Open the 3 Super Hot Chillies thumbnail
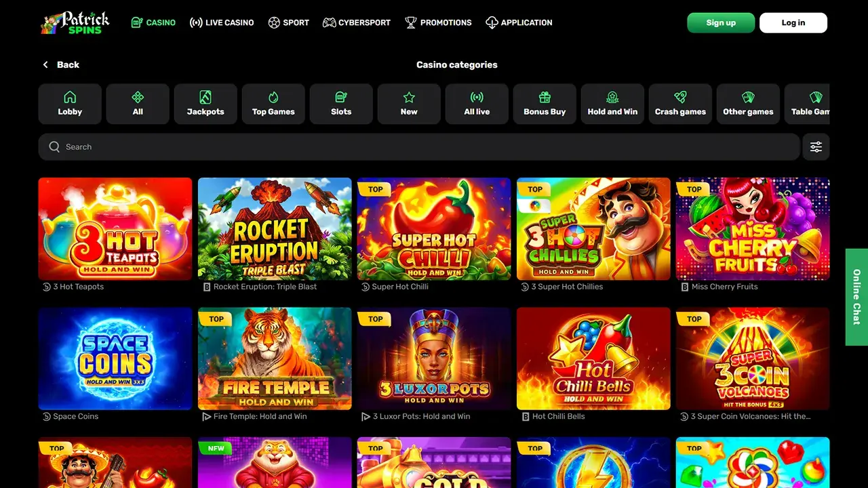Image resolution: width=868 pixels, height=488 pixels. (x=593, y=229)
